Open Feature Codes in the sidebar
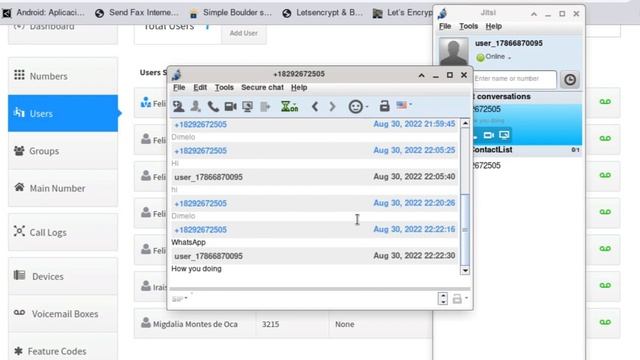Viewport: 640px width, 360px height. [x=63, y=351]
